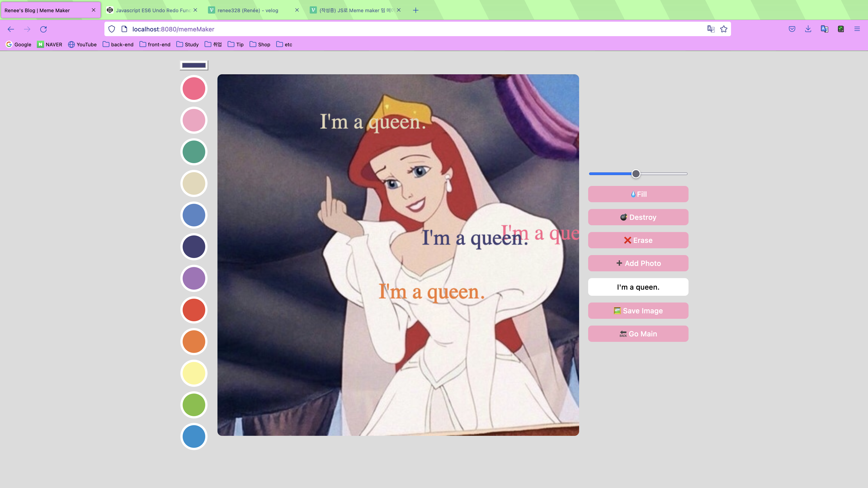The height and width of the screenshot is (488, 868).
Task: Click the Go Main button
Action: coord(638,334)
